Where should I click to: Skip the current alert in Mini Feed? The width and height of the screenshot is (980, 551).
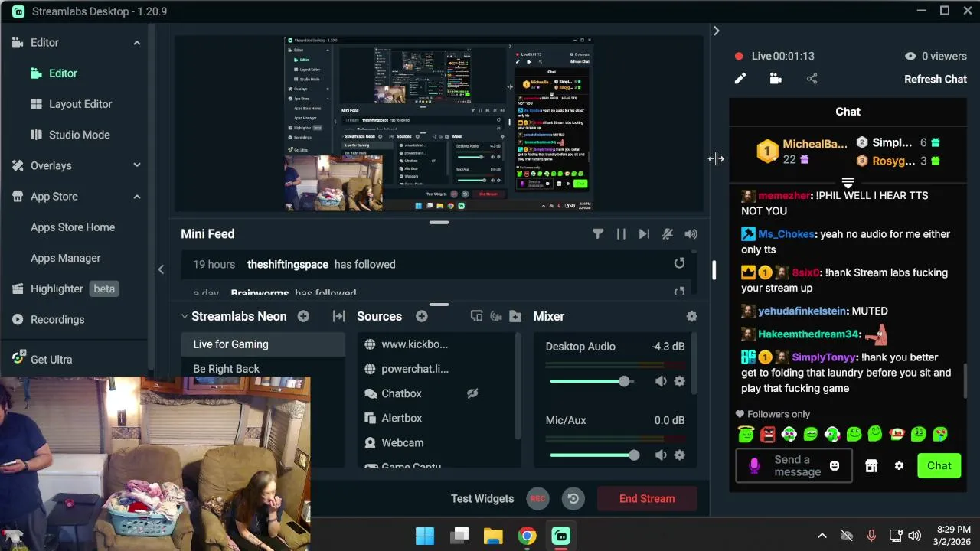point(644,234)
